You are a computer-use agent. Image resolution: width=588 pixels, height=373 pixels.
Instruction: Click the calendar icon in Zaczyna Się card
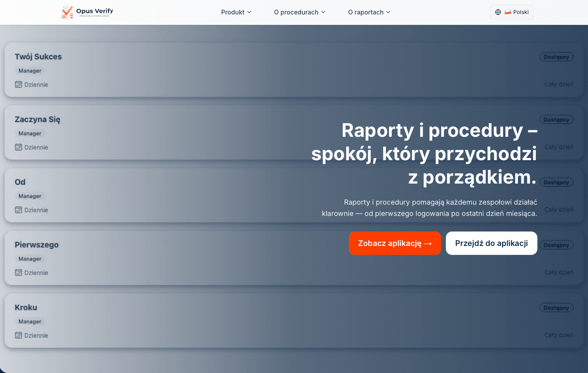coord(18,147)
